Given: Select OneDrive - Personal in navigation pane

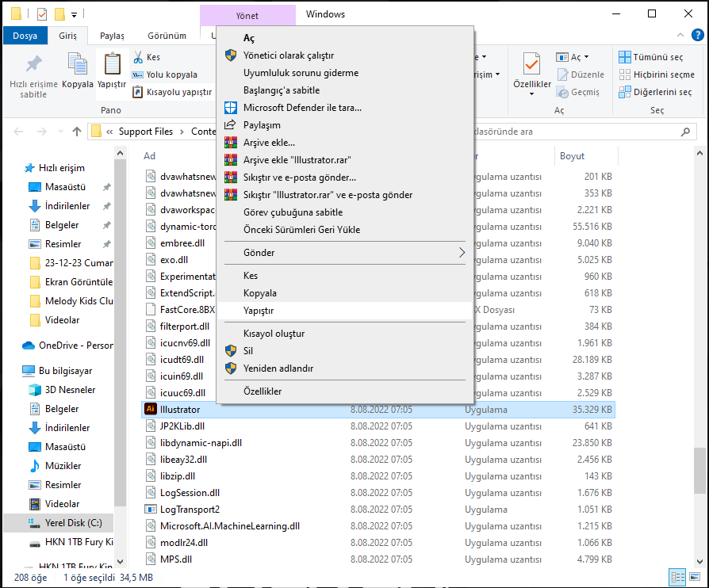Looking at the screenshot, I should tap(68, 346).
